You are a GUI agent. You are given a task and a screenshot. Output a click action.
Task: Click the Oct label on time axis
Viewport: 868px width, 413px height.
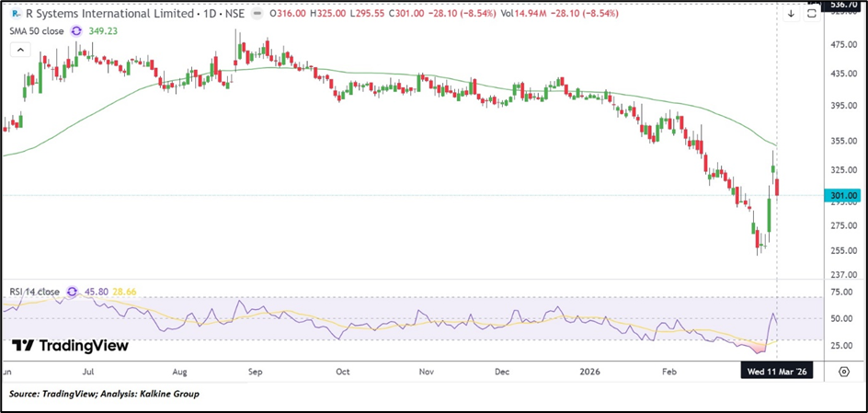click(342, 373)
